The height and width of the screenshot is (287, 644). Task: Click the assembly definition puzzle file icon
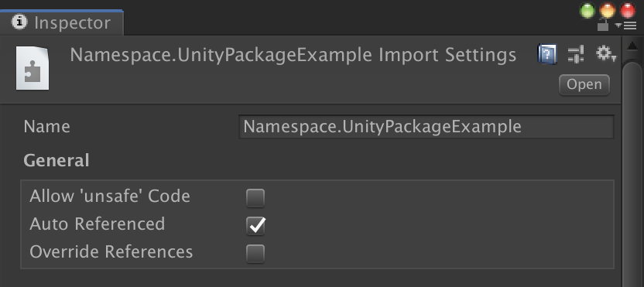click(x=33, y=68)
